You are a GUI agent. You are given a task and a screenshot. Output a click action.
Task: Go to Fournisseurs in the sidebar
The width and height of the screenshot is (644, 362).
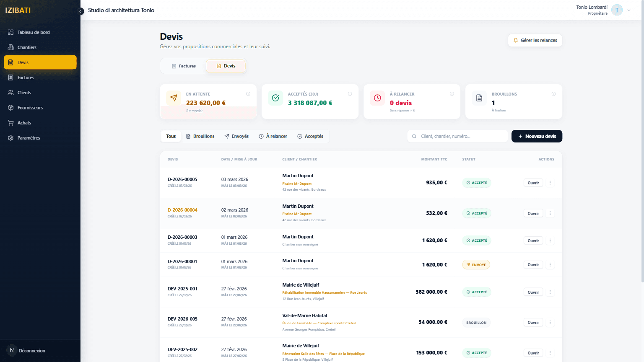[30, 108]
